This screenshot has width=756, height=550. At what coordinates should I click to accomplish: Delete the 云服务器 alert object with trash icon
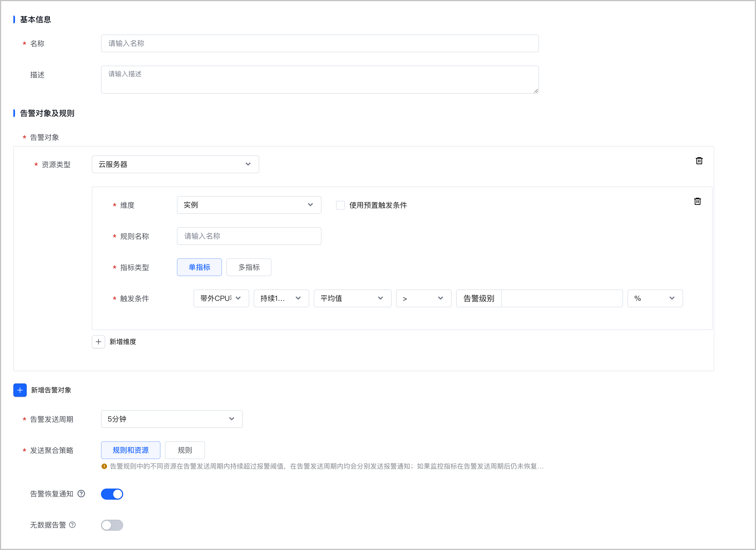(699, 161)
